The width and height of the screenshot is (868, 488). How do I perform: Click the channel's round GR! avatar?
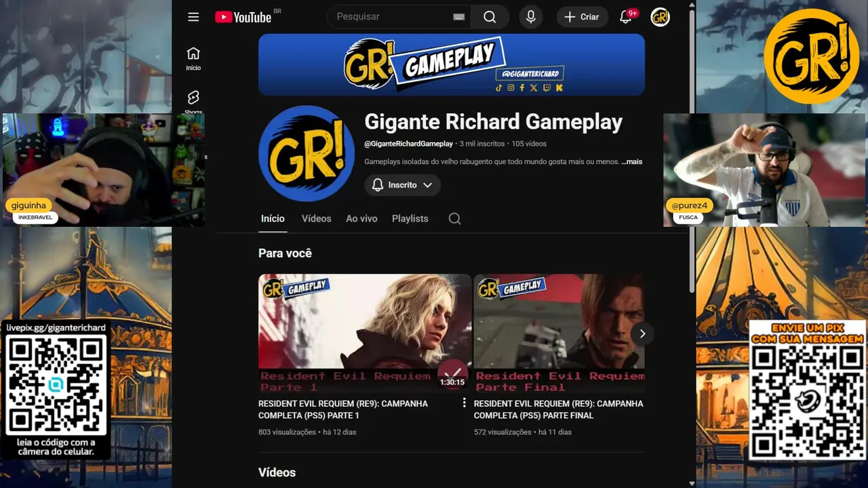coord(307,153)
